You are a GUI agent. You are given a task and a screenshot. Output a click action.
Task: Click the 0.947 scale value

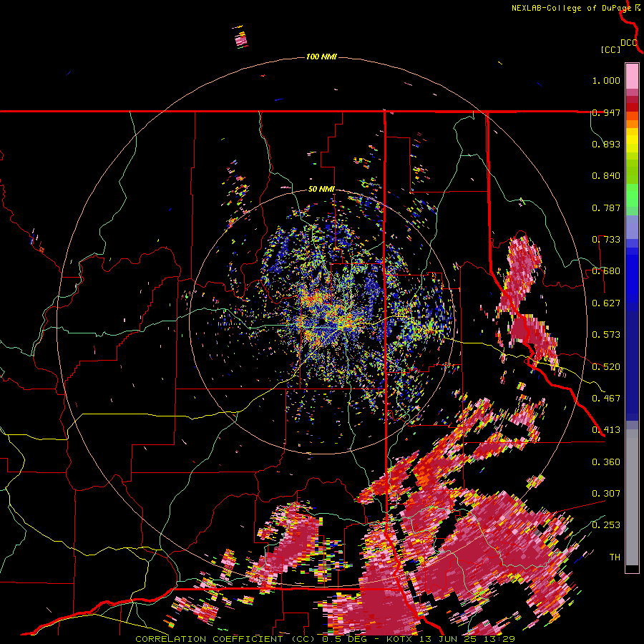coord(606,112)
